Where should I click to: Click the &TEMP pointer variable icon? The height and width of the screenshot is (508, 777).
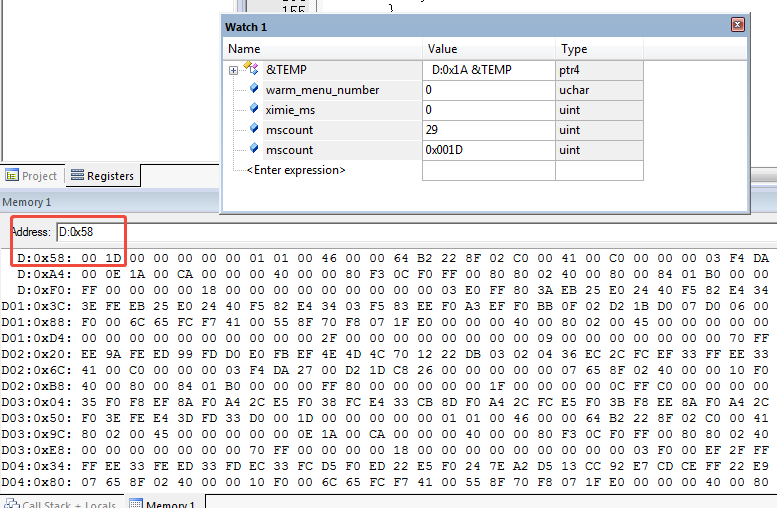coord(250,69)
